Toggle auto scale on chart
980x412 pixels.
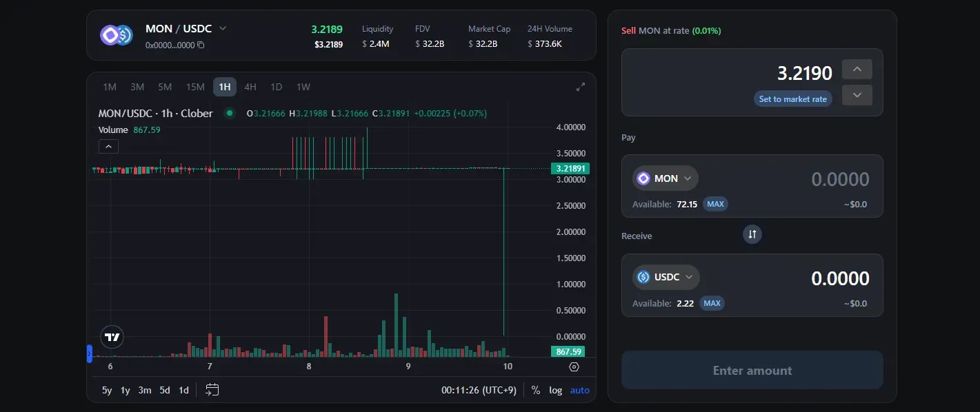(579, 390)
